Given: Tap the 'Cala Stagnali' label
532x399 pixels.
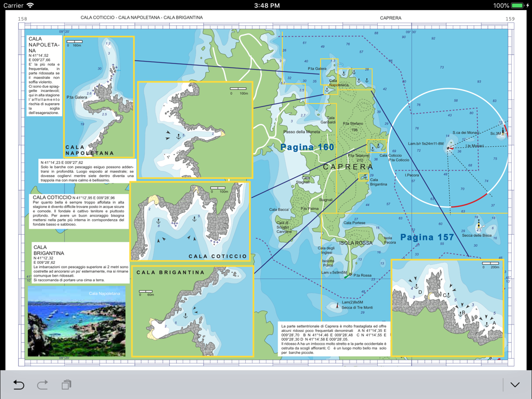Looking at the screenshot, I should click(x=303, y=180).
